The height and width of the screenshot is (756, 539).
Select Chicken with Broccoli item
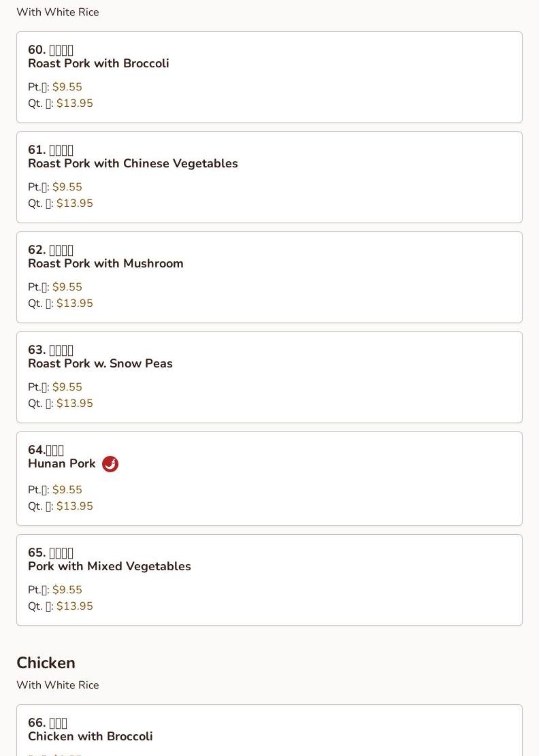[91, 736]
